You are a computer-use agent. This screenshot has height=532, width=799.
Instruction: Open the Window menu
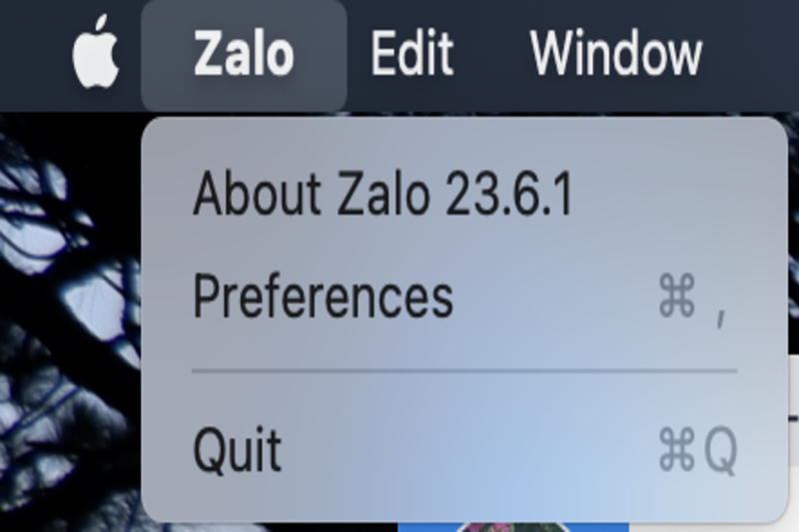pyautogui.click(x=615, y=54)
